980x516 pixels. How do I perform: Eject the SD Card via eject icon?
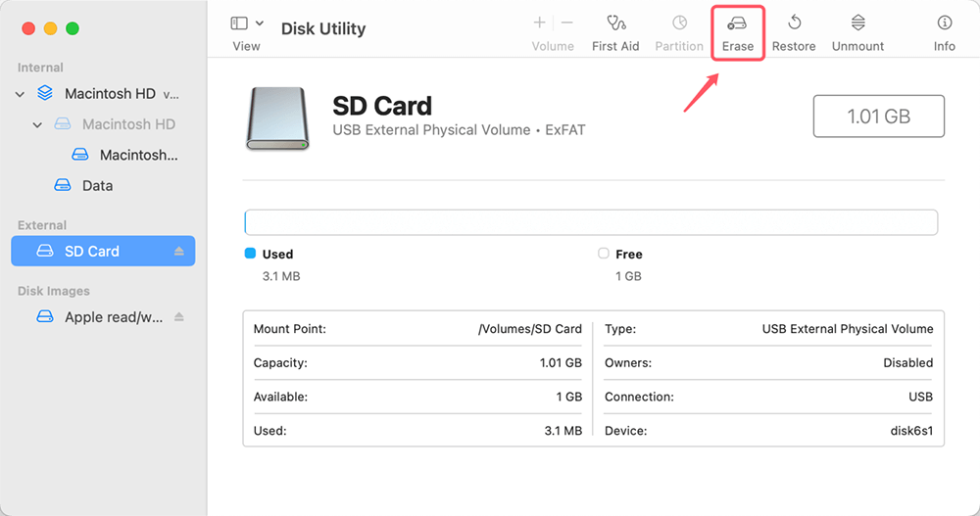(x=179, y=251)
